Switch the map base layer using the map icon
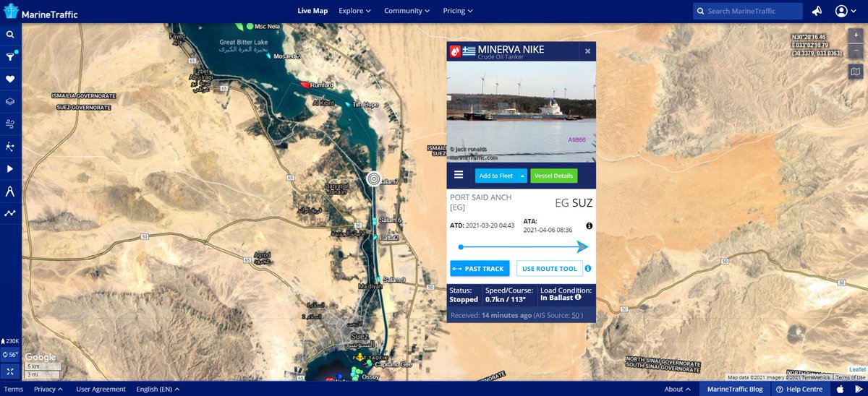The height and width of the screenshot is (396, 868). (x=856, y=71)
